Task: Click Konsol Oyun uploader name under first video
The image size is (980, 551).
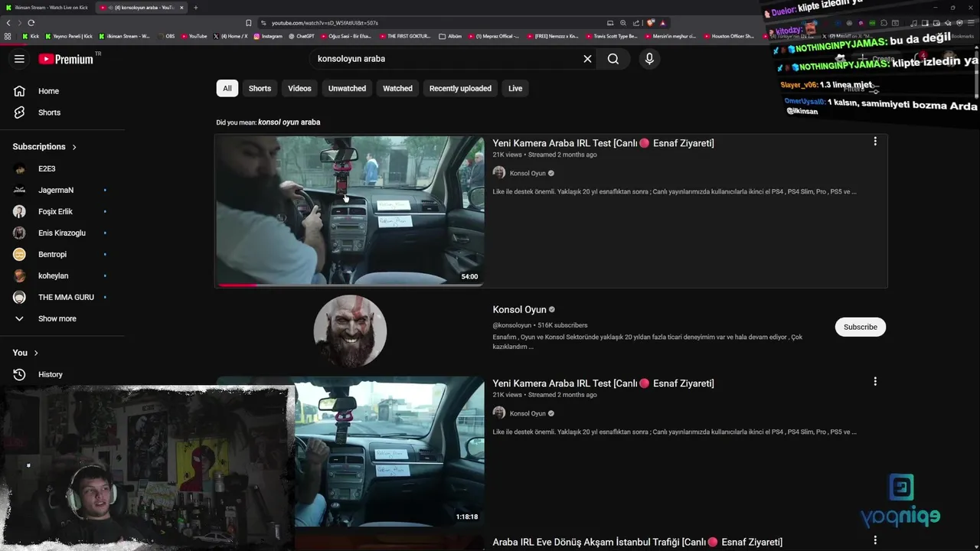Action: (x=528, y=174)
